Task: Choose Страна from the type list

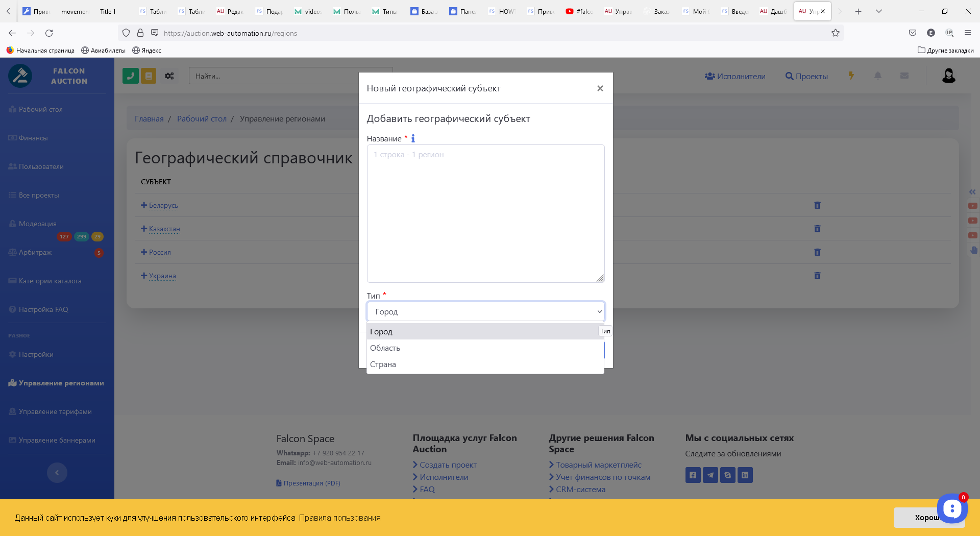Action: coord(383,364)
